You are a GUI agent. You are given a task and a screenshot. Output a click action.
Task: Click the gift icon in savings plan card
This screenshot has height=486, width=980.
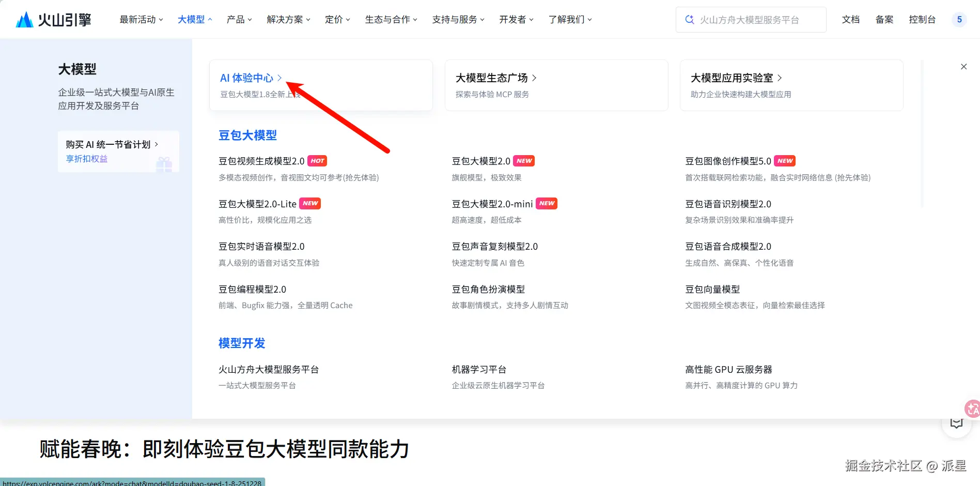tap(164, 164)
